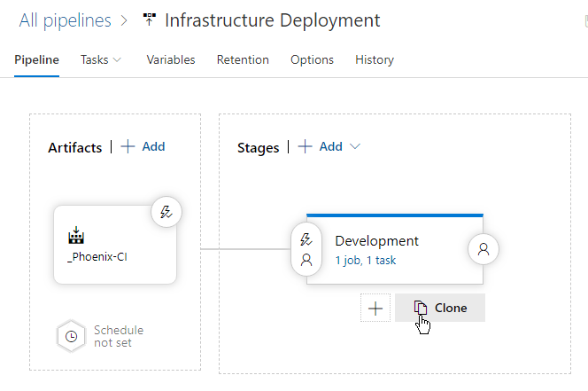Add a new stage
The image size is (588, 391).
[x=321, y=147]
